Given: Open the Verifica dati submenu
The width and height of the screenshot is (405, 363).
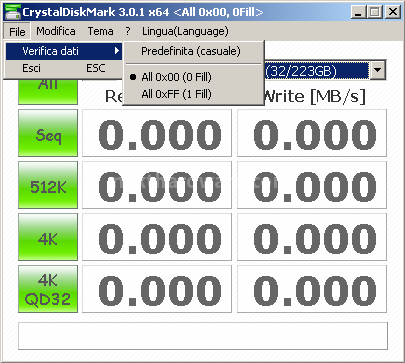Looking at the screenshot, I should point(64,51).
